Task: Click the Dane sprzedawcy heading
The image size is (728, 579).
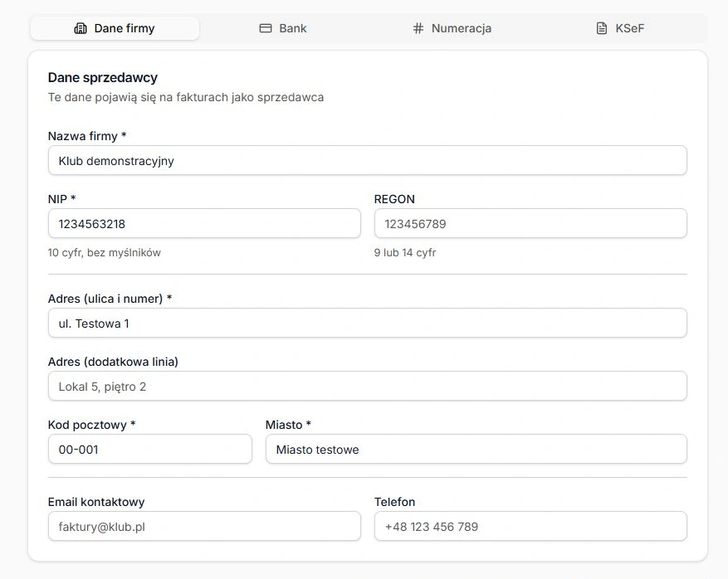Action: pyautogui.click(x=103, y=77)
